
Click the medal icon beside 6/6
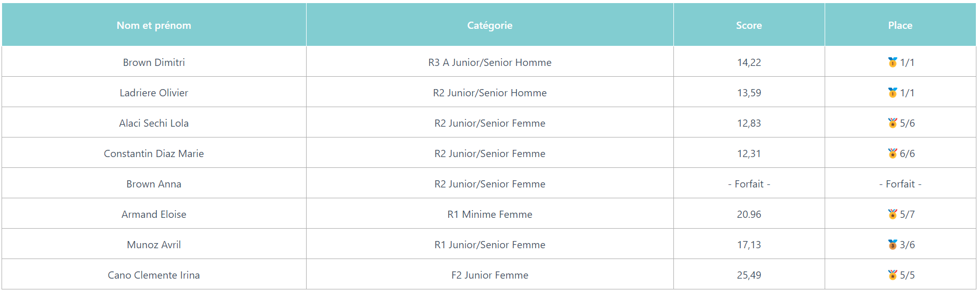tap(893, 153)
